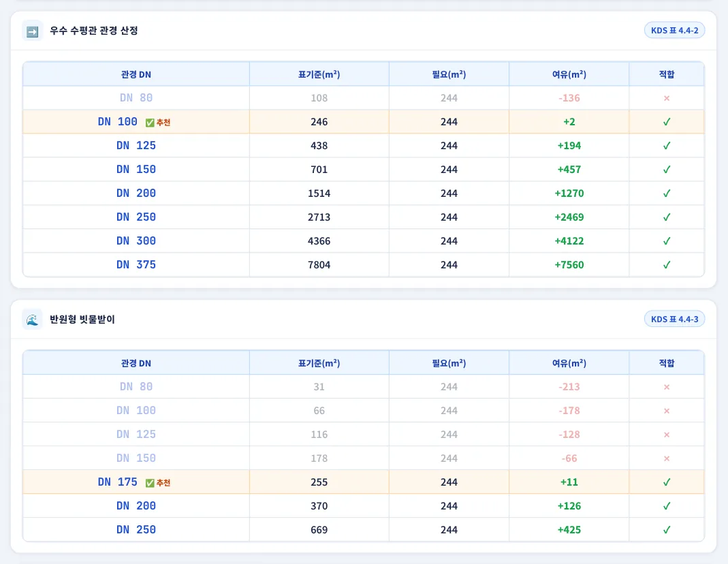Click the standard area value 7804
The width and height of the screenshot is (728, 564).
pyautogui.click(x=319, y=264)
